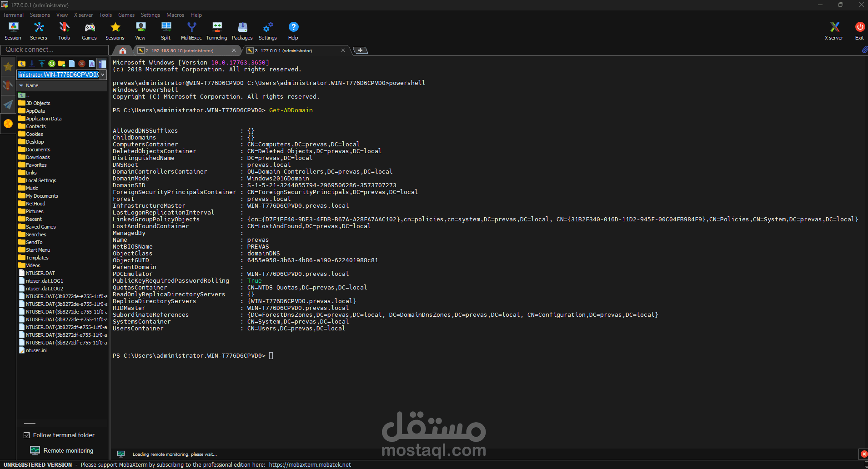Screen dimensions: 868x469
Task: Open the Session toolbar button
Action: tap(13, 31)
